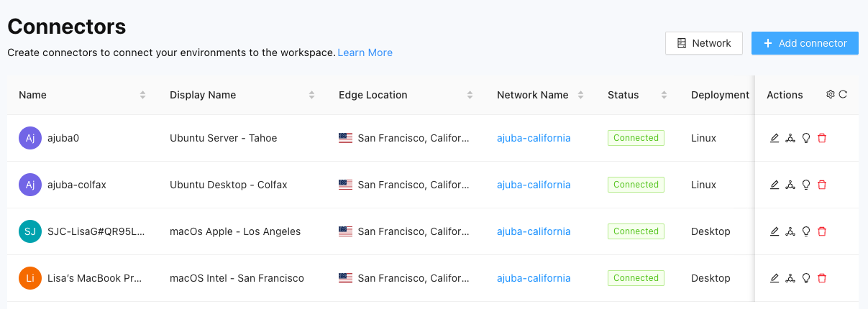Edit Lisa's MacBook connector with pencil icon
This screenshot has width=868, height=309.
775,278
